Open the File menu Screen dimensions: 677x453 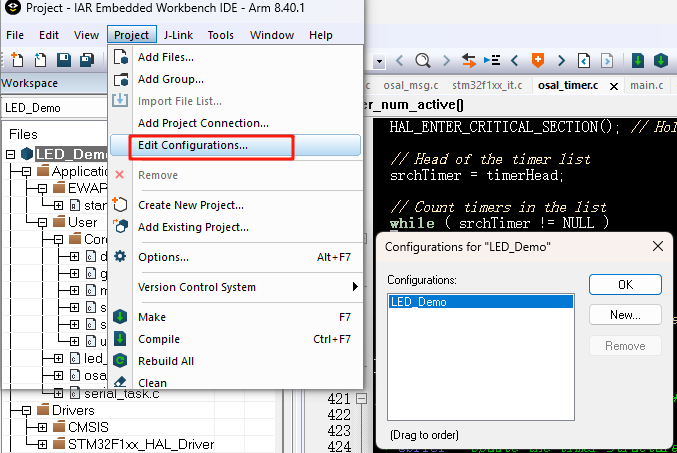15,35
